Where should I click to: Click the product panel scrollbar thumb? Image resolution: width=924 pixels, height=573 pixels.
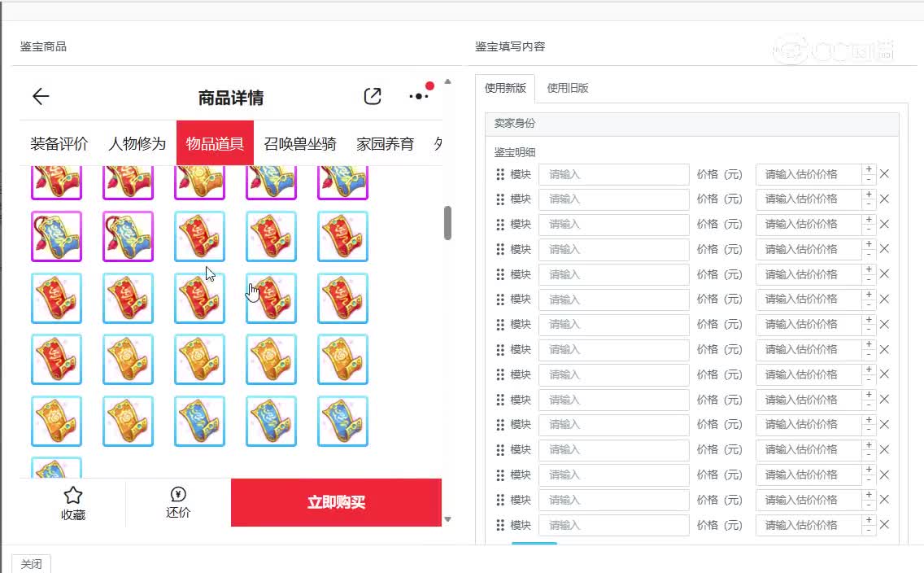point(448,223)
